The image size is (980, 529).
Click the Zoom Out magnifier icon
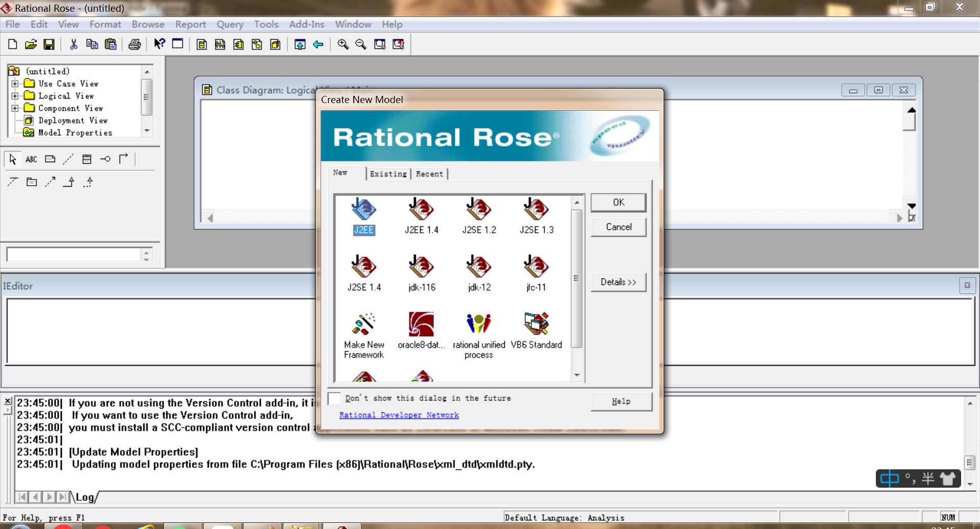(x=361, y=44)
